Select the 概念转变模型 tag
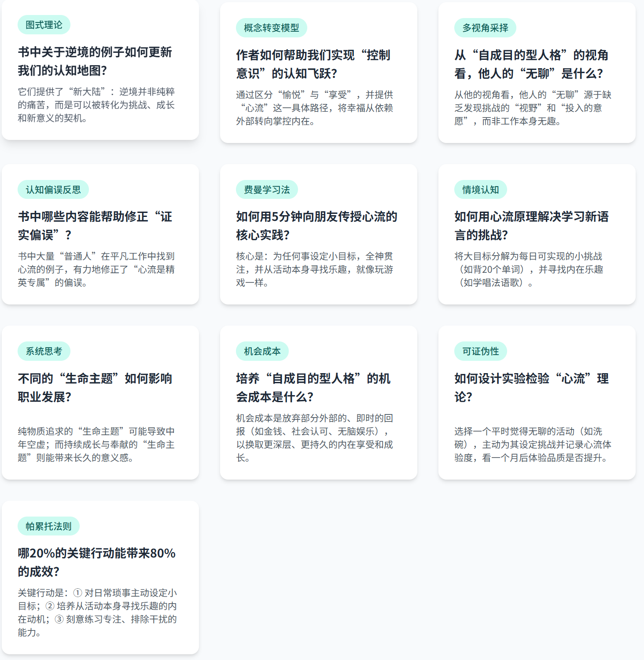The width and height of the screenshot is (644, 660). 271,28
